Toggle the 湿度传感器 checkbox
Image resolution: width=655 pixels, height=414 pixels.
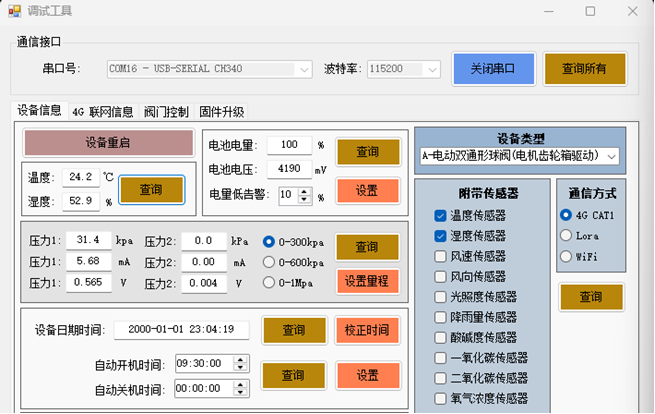(x=440, y=236)
